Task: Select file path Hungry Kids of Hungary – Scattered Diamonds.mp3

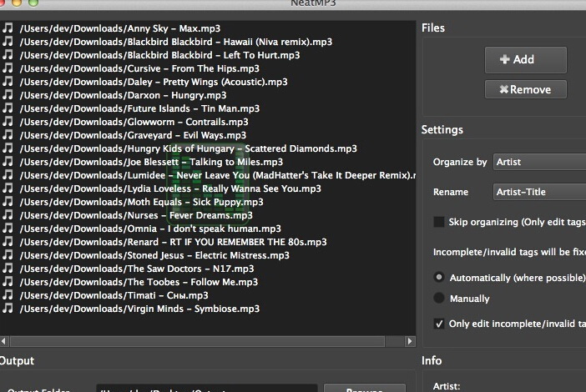Action: pyautogui.click(x=188, y=148)
